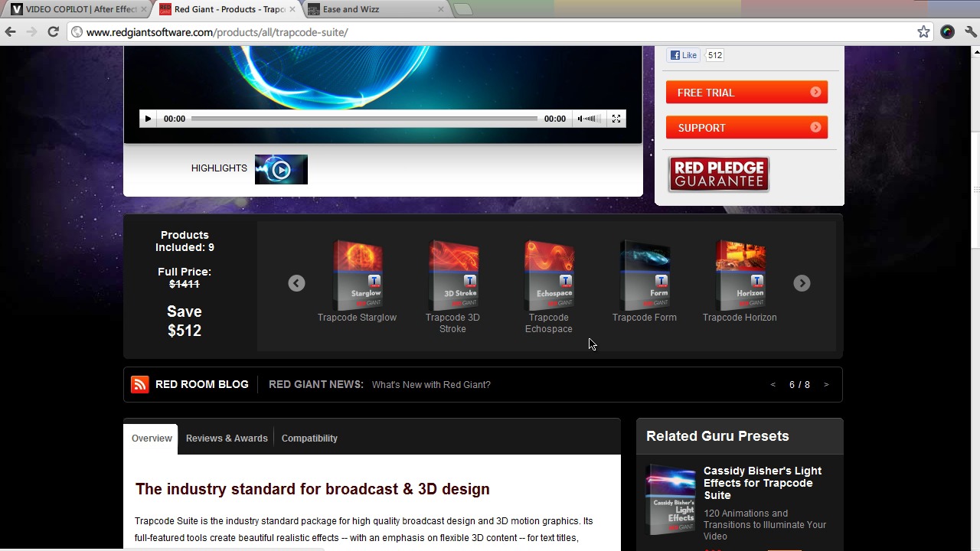Click the Save $512 text
The height and width of the screenshot is (551, 980).
click(185, 321)
